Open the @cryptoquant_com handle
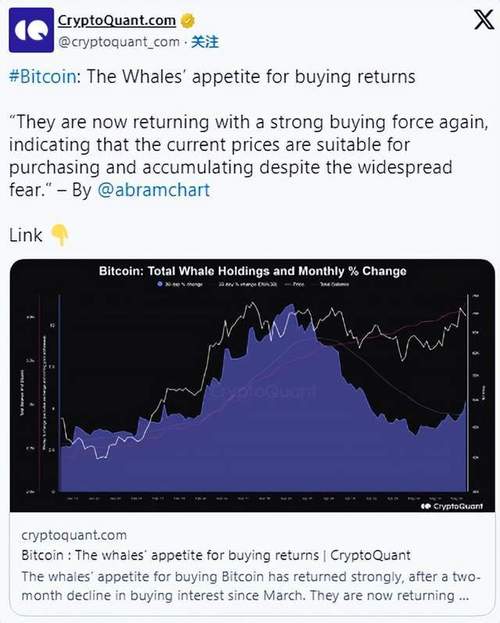This screenshot has height=623, width=500. point(119,42)
